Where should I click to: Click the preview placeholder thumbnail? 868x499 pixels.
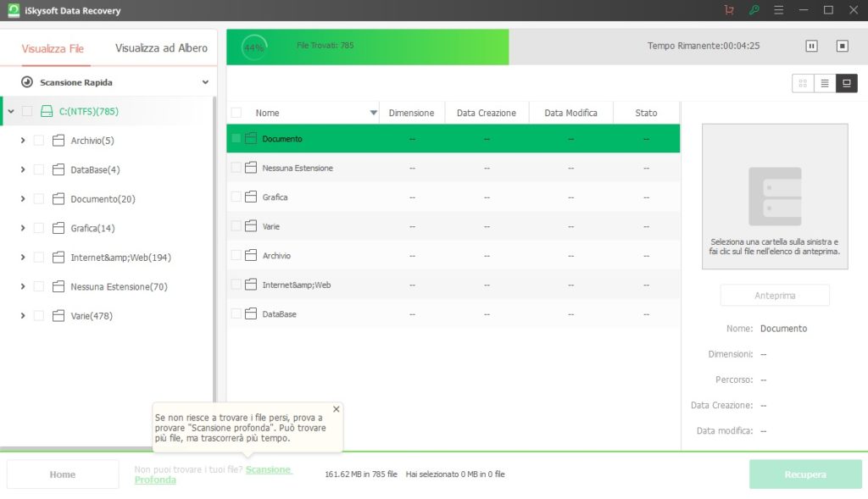[775, 197]
